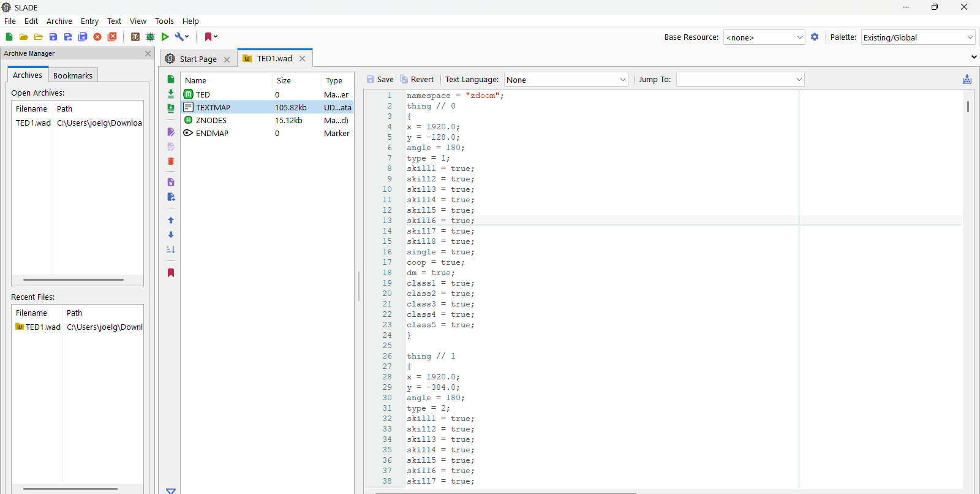This screenshot has width=980, height=494.
Task: Open the wrench maintenance dropdown
Action: [x=182, y=37]
